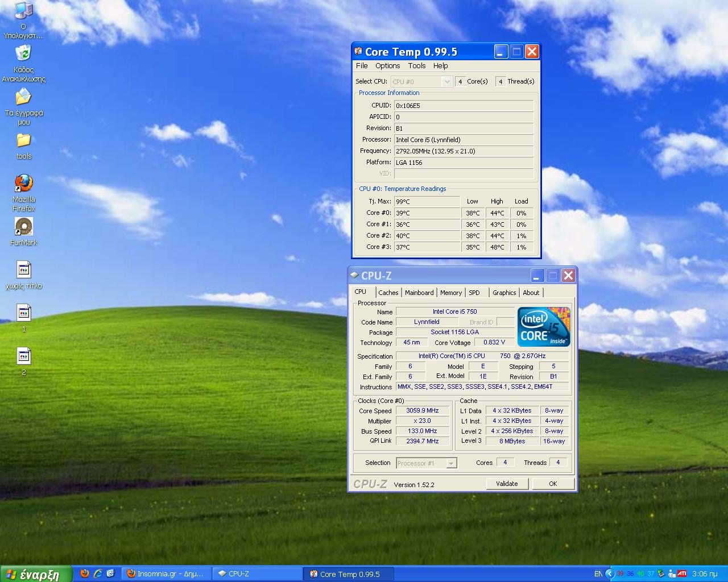Click the CPU-Z title bar icon
The width and height of the screenshot is (728, 582).
354,275
